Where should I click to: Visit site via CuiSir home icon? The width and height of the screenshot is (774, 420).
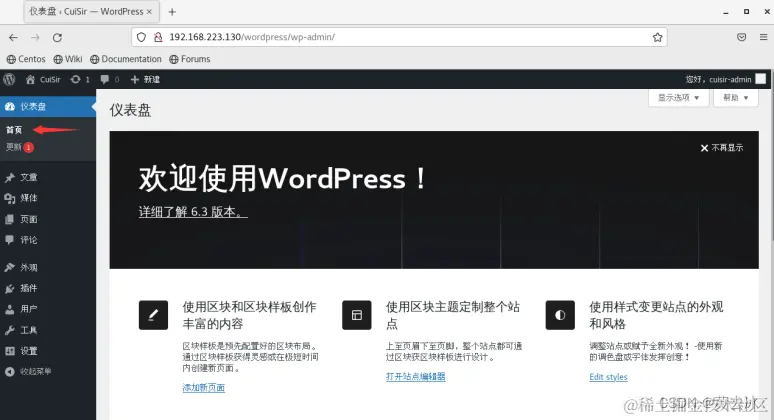click(30, 79)
